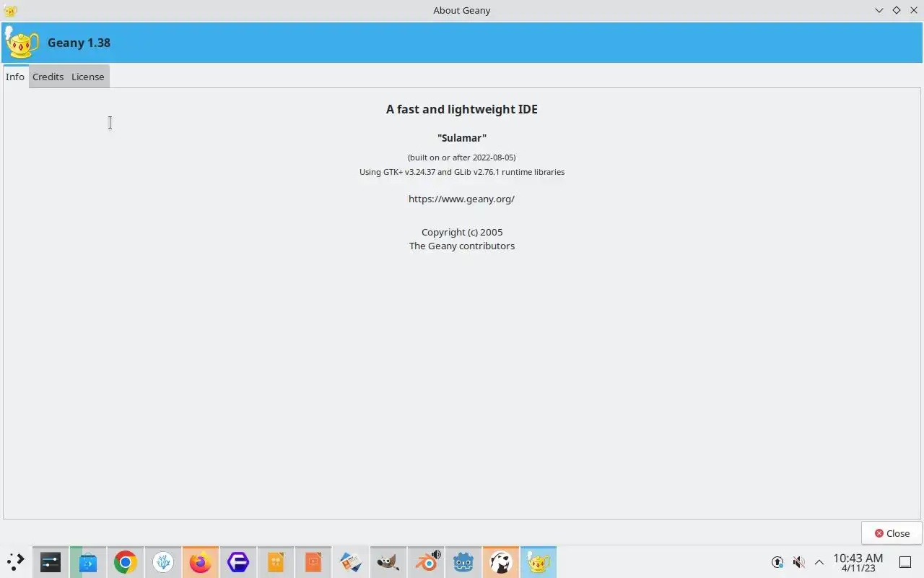
Task: Open the purple F icon app in taskbar
Action: (x=238, y=562)
